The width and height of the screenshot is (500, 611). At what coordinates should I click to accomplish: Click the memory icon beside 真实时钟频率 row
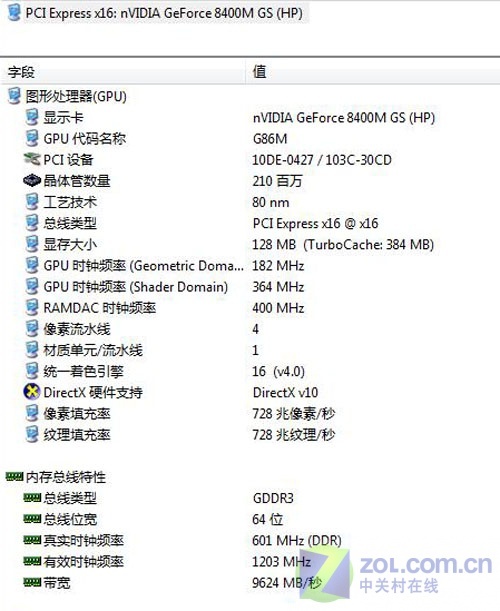pyautogui.click(x=32, y=540)
